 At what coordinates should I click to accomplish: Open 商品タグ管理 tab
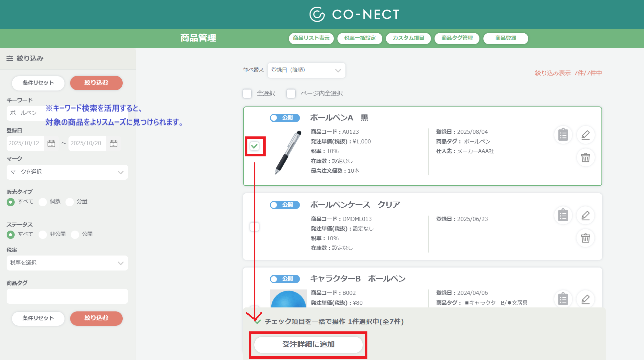pos(457,38)
